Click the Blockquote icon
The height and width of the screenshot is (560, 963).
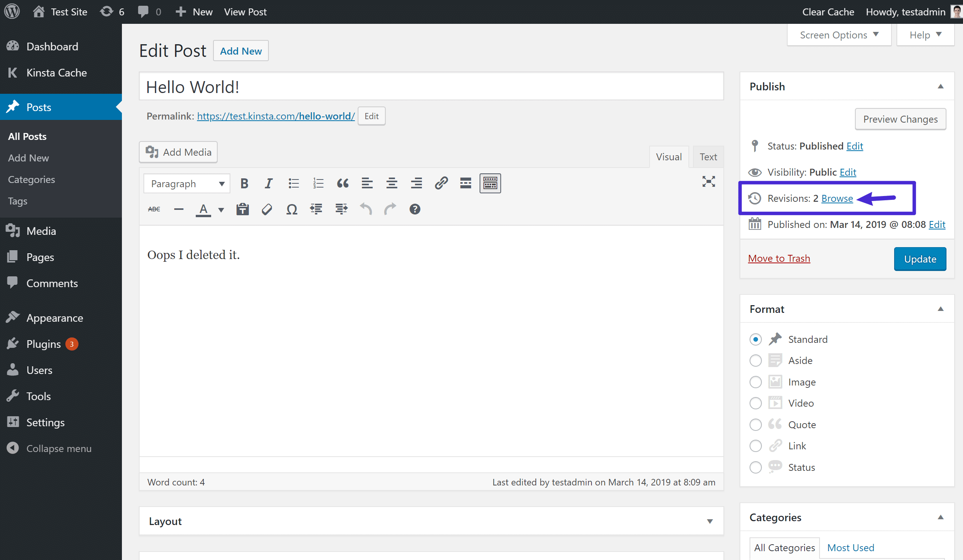[342, 183]
